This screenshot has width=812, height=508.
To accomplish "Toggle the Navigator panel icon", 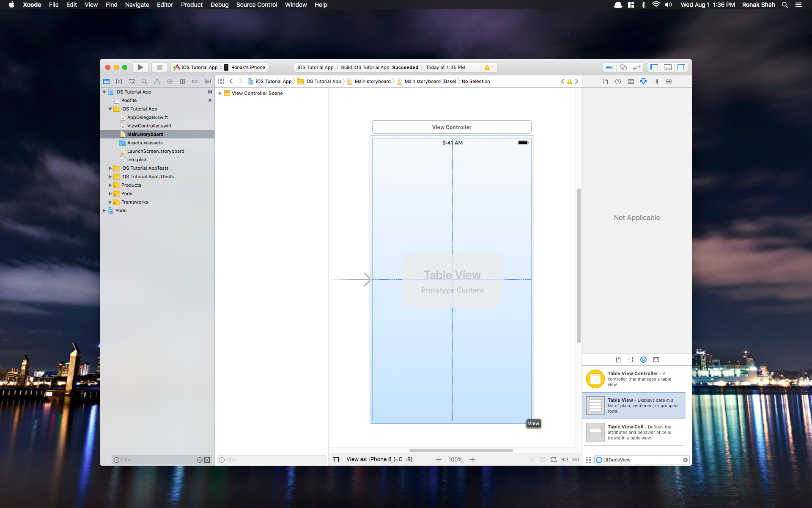I will [x=655, y=67].
